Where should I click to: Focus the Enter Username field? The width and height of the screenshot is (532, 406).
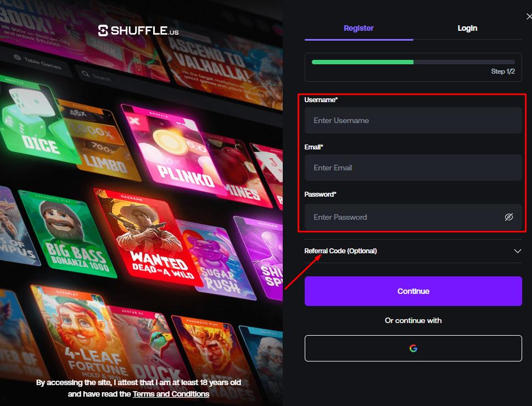(413, 120)
